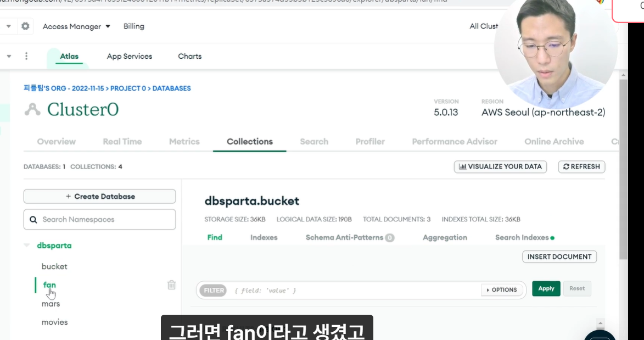The image size is (644, 340).
Task: Delete the fan collection via trash icon
Action: (172, 285)
